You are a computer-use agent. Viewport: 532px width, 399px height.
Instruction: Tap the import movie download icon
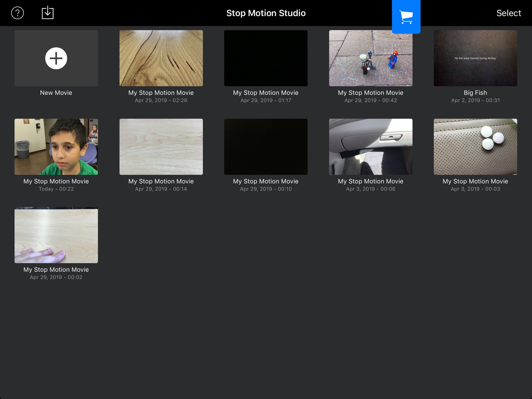coord(48,12)
